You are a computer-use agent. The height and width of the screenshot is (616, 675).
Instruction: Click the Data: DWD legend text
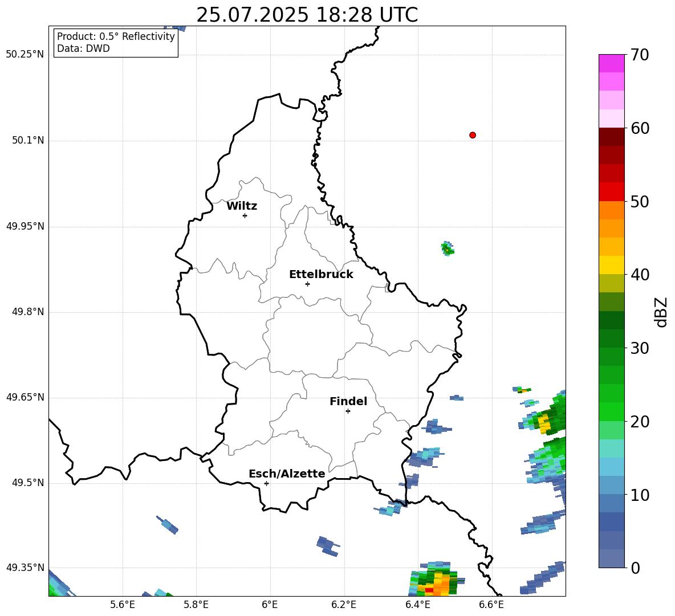click(83, 48)
